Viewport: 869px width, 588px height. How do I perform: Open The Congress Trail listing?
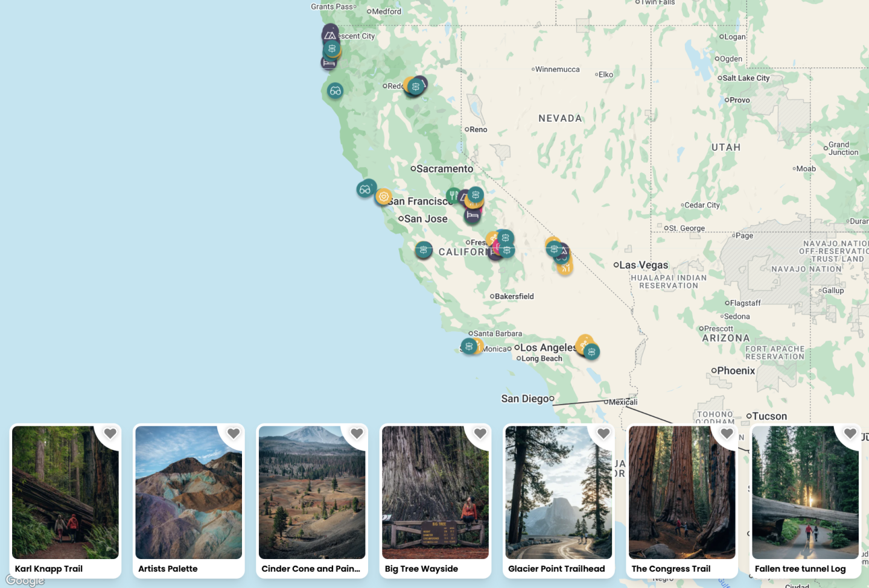click(x=682, y=493)
